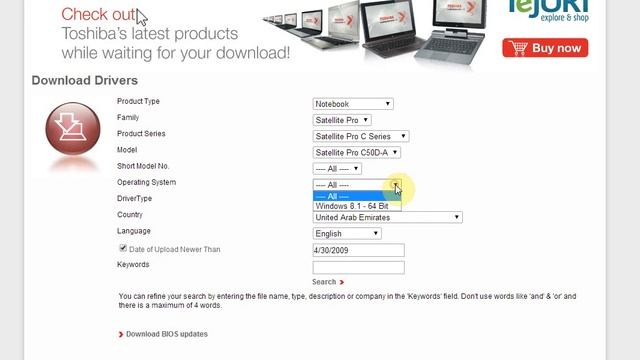Toggle Date of Upload Newer Than checkbox

click(x=123, y=248)
